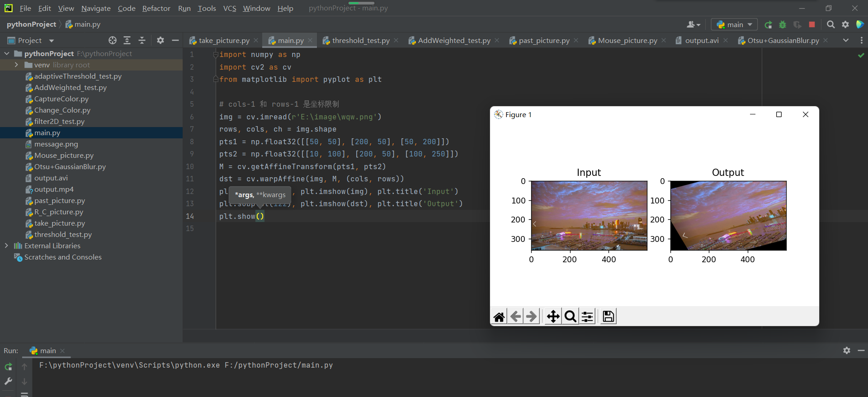Click the main.py breadcrumb
Viewport: 868px width, 397px height.
point(83,24)
